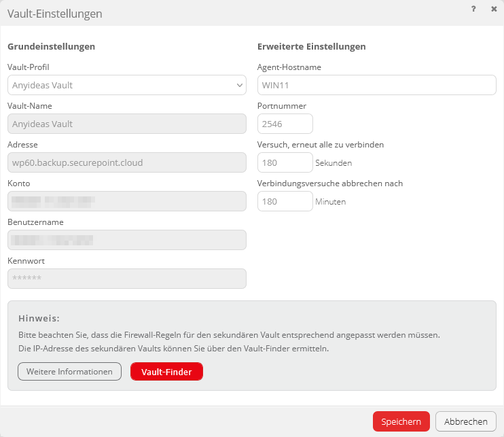
Task: Click the Agent-Hostname field containing WIN11
Action: click(376, 85)
